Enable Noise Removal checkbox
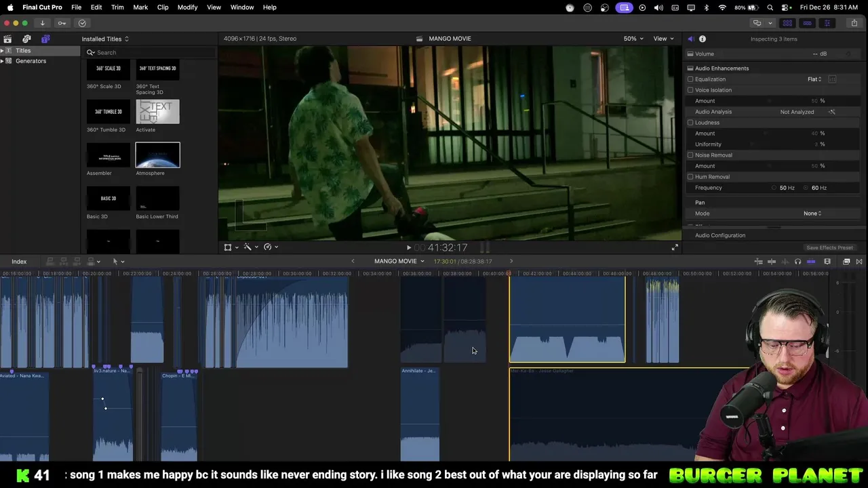The image size is (868, 488). point(690,155)
